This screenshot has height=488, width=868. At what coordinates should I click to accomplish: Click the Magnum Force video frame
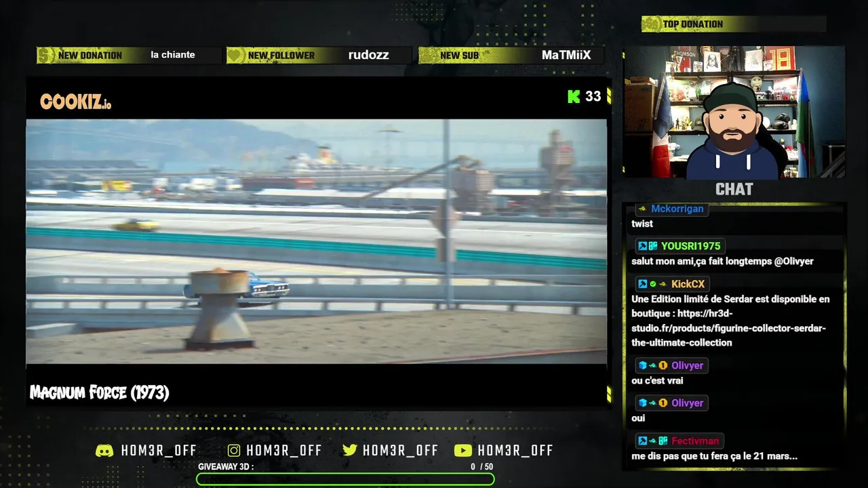click(x=316, y=241)
